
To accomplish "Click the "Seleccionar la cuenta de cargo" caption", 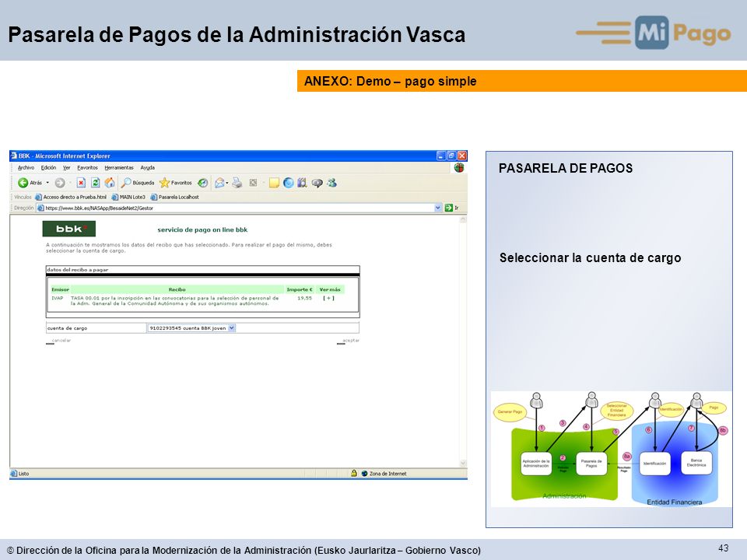I will [591, 257].
